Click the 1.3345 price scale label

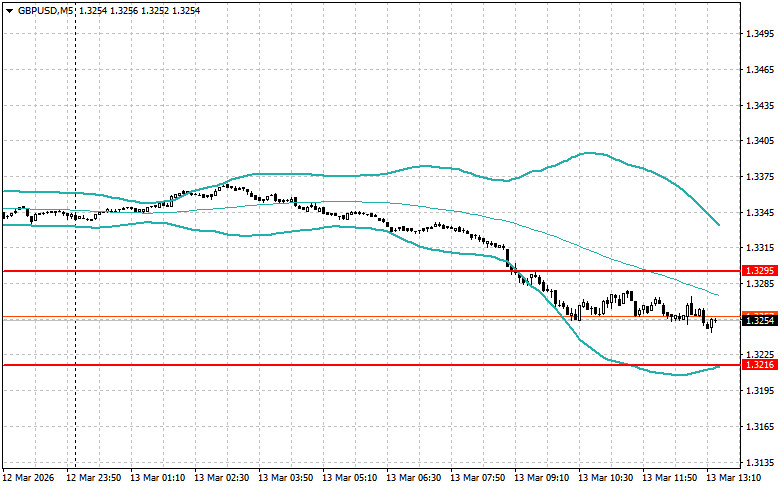coord(760,213)
